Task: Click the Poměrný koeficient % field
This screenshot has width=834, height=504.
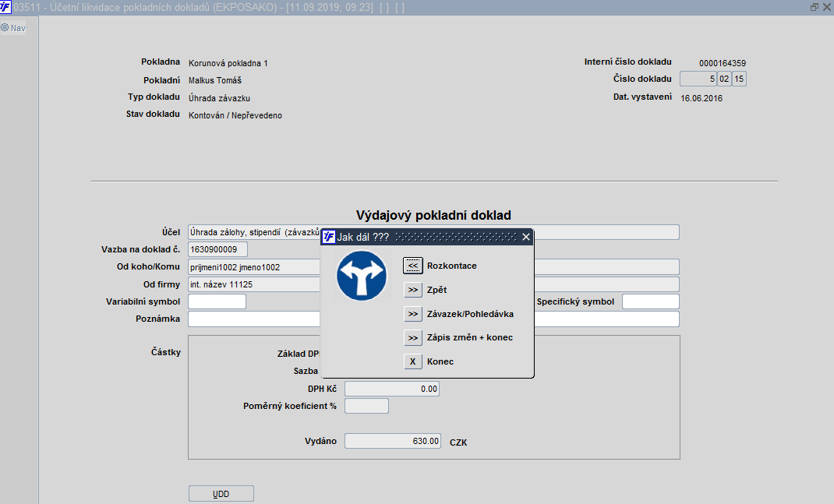Action: (366, 406)
